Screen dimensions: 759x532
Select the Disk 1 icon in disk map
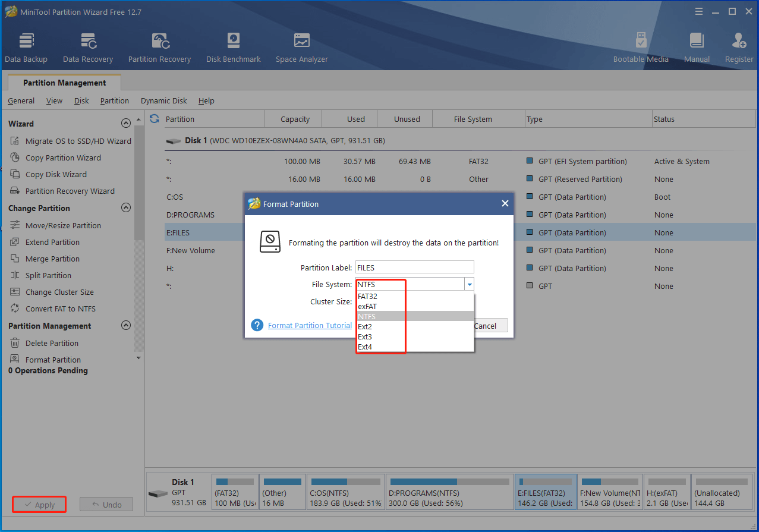point(158,493)
